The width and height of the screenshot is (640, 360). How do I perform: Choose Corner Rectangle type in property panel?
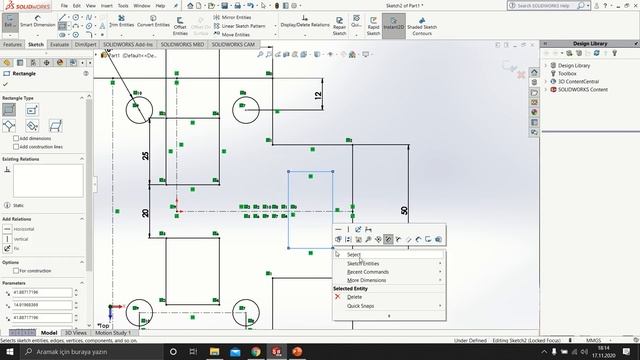pos(9,110)
